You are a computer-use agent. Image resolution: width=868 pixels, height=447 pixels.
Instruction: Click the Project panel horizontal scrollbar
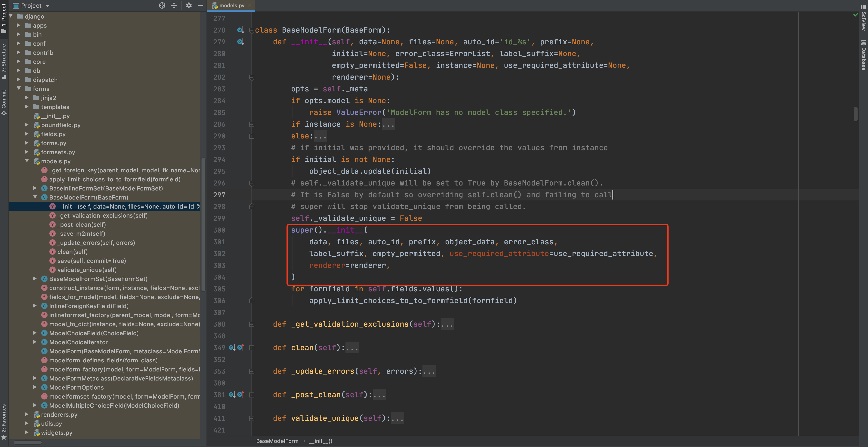28,443
